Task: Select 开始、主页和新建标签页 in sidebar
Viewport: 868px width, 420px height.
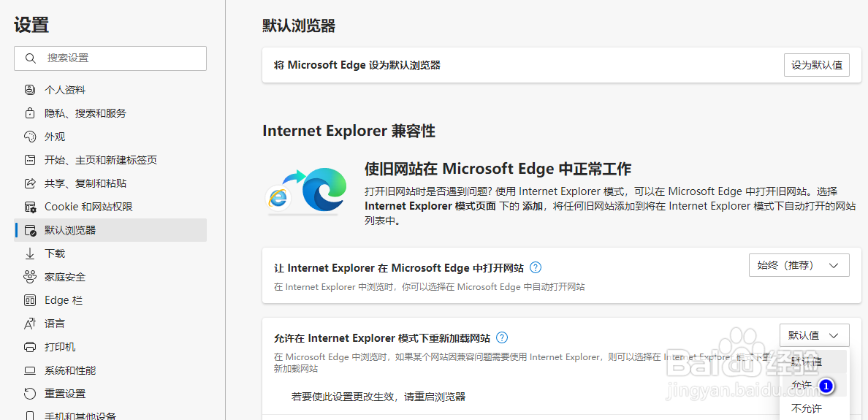Action: pos(110,160)
